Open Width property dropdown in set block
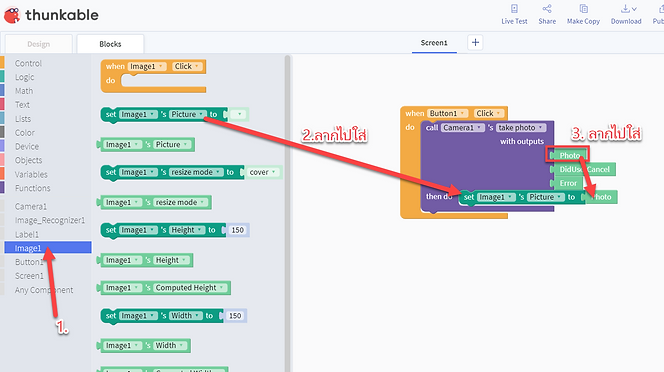The height and width of the screenshot is (372, 664). point(185,315)
